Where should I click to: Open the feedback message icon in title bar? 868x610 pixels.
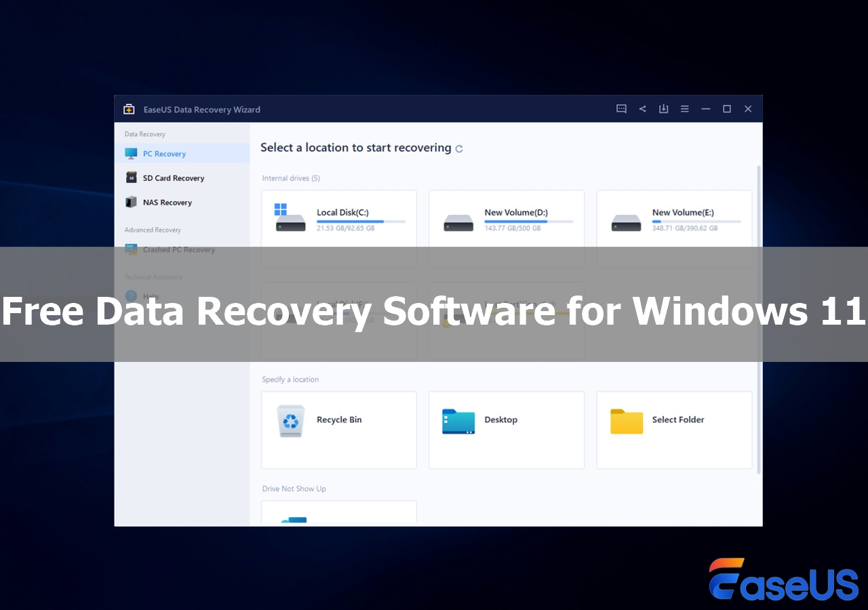click(621, 109)
